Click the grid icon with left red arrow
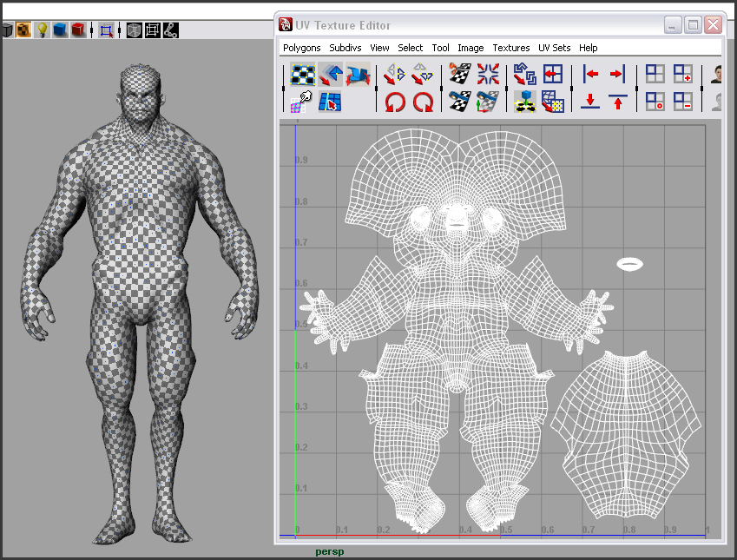The height and width of the screenshot is (560, 737). pyautogui.click(x=553, y=75)
